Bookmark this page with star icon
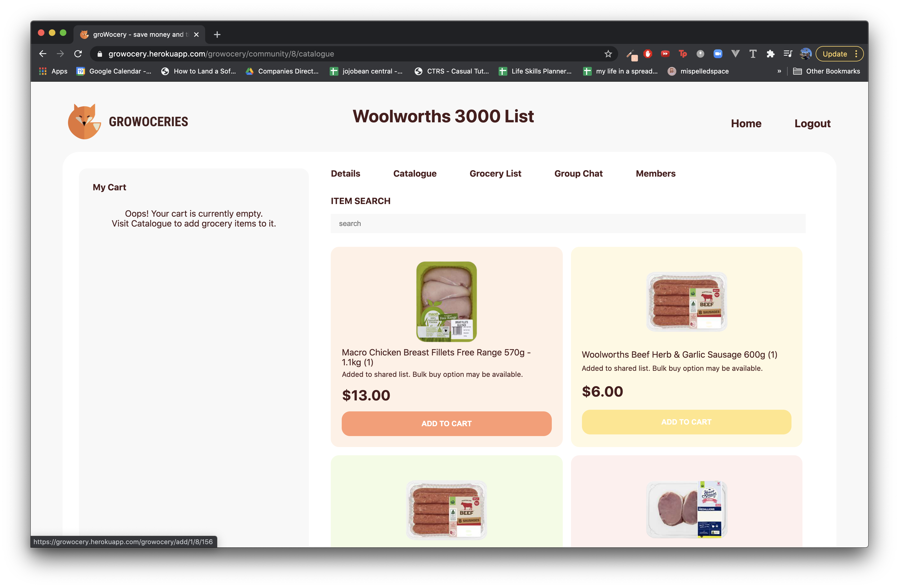 608,54
